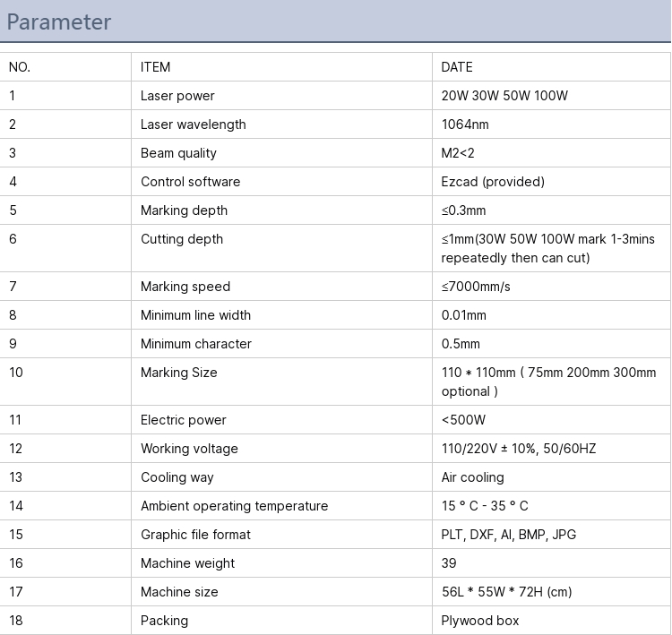Select the 0.5mm minimum character value
Screen dimensions: 672x635
(x=461, y=344)
